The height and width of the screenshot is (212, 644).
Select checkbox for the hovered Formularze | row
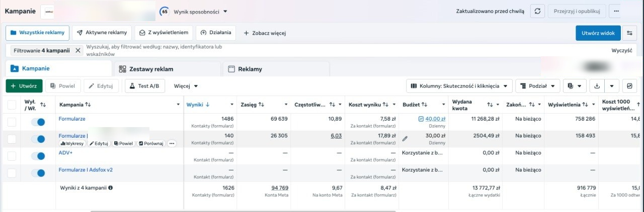(12, 139)
